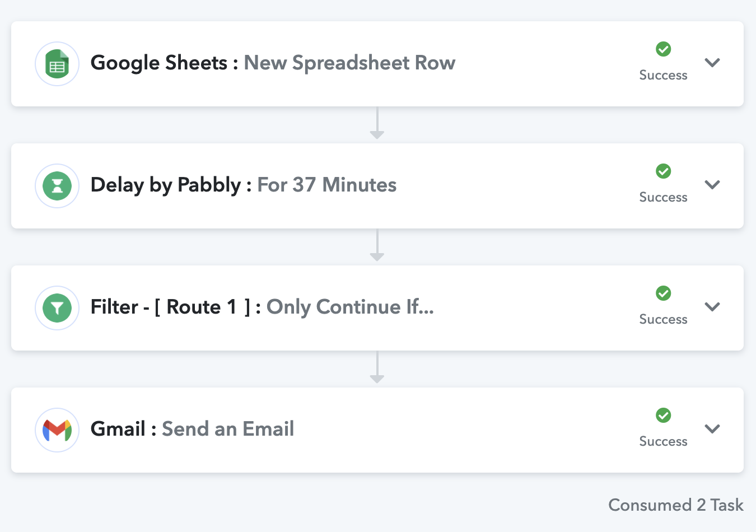This screenshot has height=532, width=756.
Task: Click the Delay by Pabbly hourglass icon
Action: pyautogui.click(x=57, y=186)
